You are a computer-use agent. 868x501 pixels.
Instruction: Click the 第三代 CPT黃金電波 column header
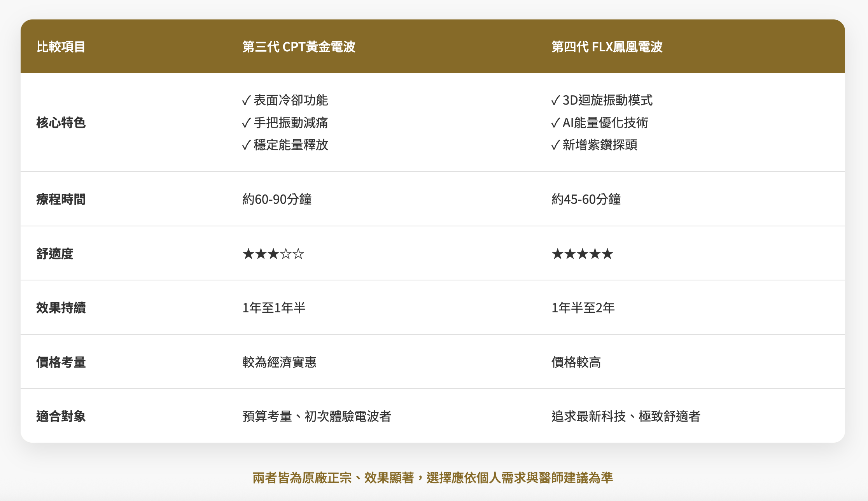click(x=299, y=47)
